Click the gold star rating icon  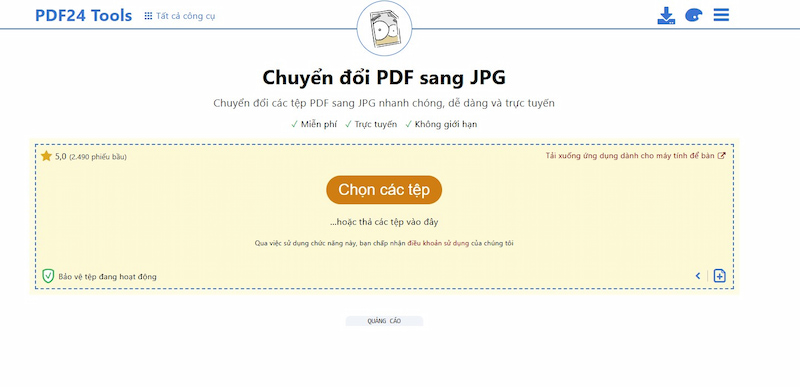pos(46,156)
